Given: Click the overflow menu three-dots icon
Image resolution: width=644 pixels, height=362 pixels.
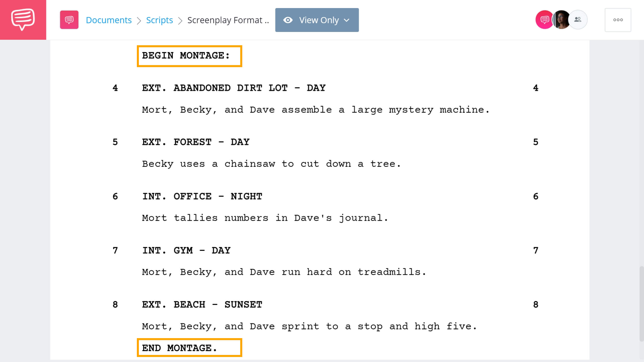Looking at the screenshot, I should coord(618,20).
